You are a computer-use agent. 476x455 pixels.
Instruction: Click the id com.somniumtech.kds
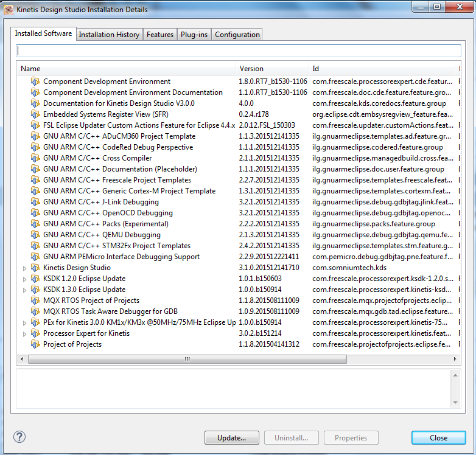349,268
